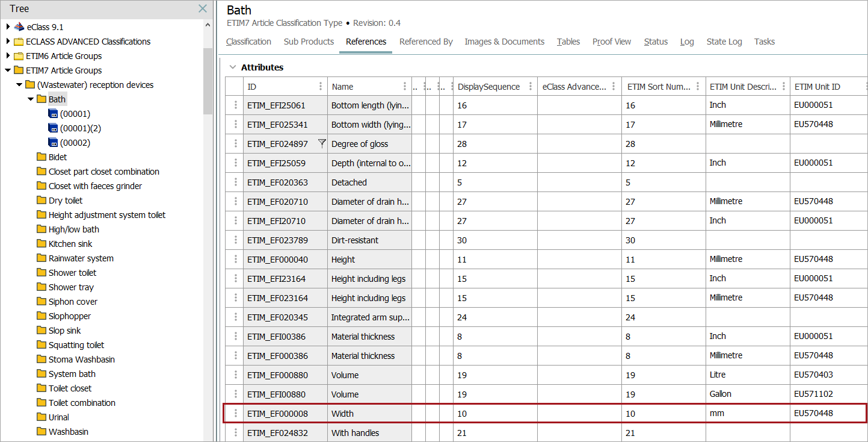868x442 pixels.
Task: Click the EU570403 unit ID cell
Action: coord(828,375)
